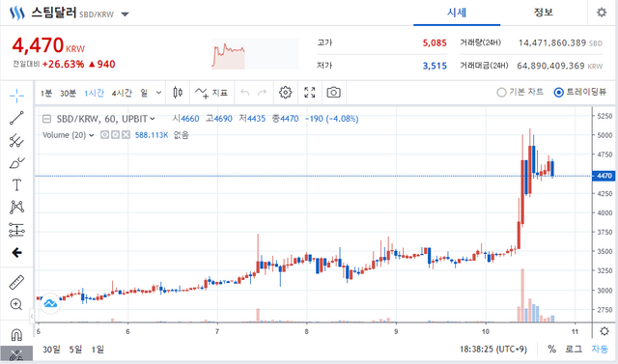Open the candlestick chart style menu

pos(178,93)
